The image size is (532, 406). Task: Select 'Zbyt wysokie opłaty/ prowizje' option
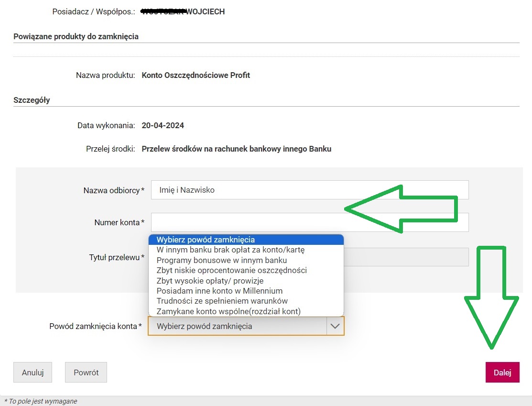pyautogui.click(x=210, y=281)
